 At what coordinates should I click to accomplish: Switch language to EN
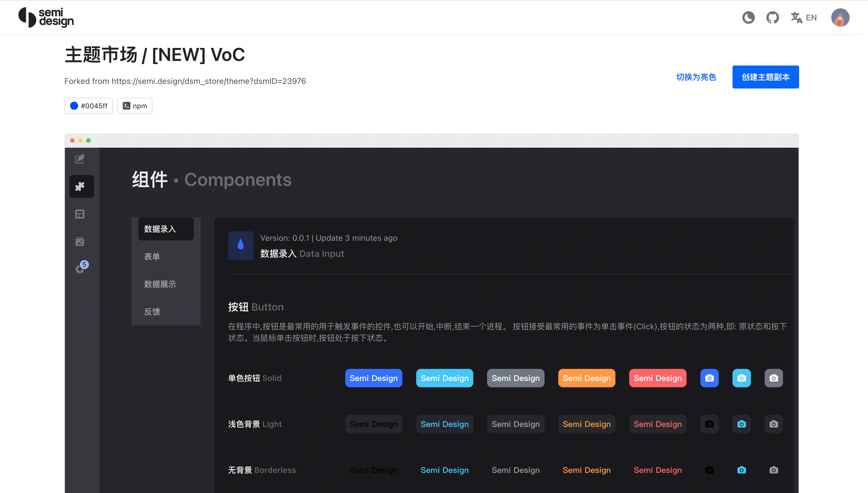click(804, 17)
